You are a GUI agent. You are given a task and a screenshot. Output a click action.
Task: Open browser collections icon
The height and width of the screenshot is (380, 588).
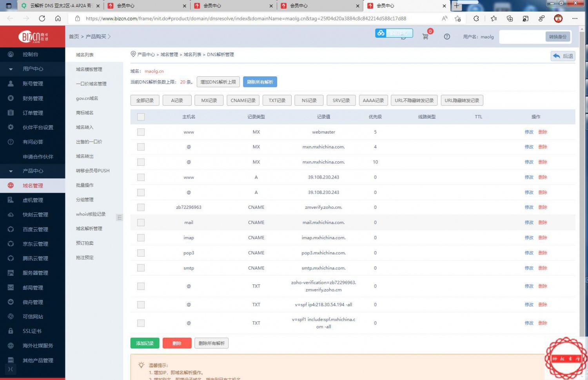point(510,18)
